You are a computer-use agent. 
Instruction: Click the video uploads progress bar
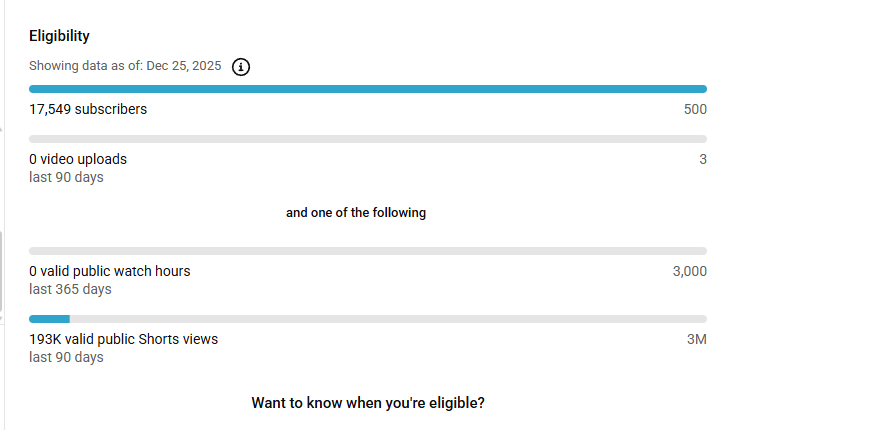coord(368,139)
